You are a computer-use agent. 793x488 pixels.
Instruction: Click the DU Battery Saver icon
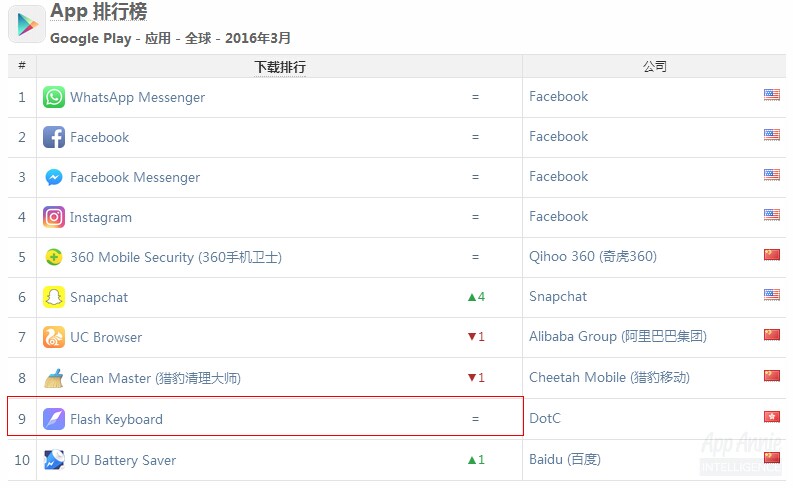click(x=54, y=460)
